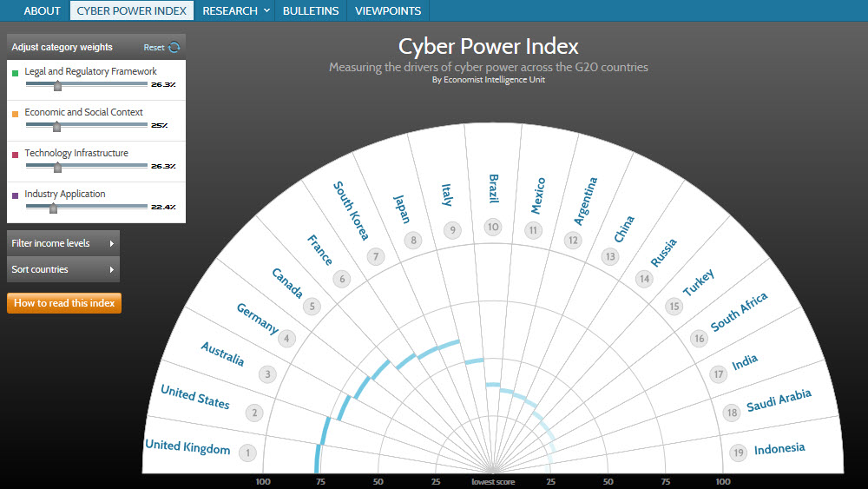The image size is (868, 489).
Task: Click the purple Industry Application color square
Action: click(x=16, y=195)
